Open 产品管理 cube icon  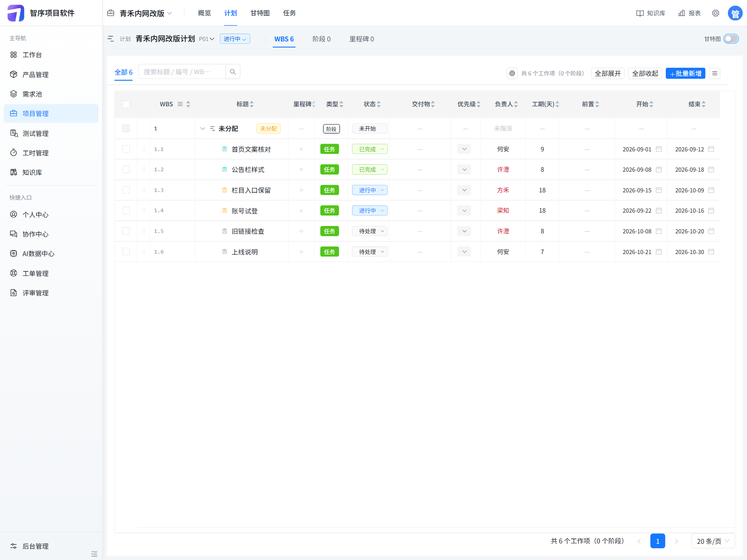[x=13, y=74]
